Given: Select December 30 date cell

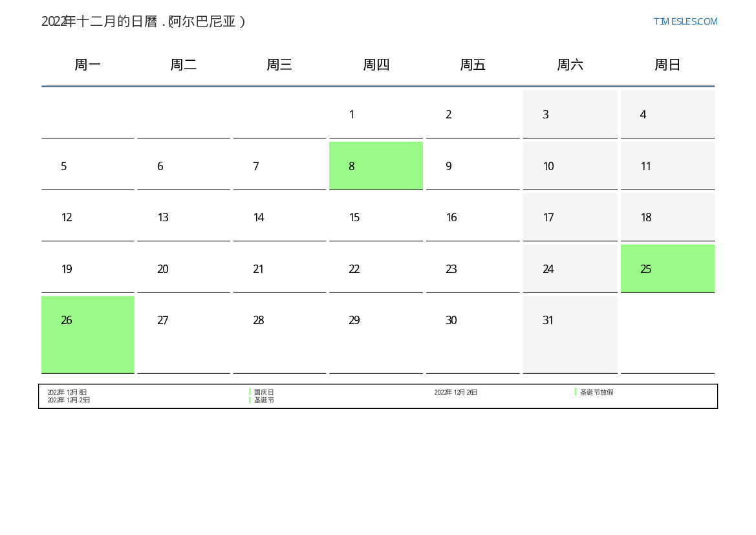Looking at the screenshot, I should click(473, 334).
